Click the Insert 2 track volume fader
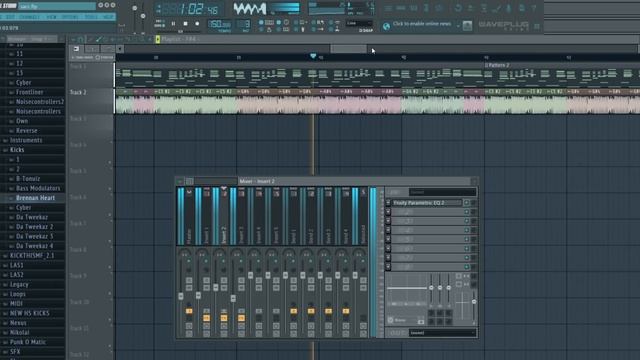The image size is (640, 360). 216,287
